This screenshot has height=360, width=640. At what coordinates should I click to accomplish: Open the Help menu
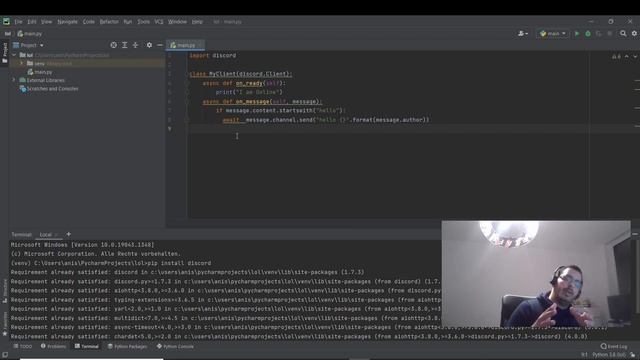197,21
